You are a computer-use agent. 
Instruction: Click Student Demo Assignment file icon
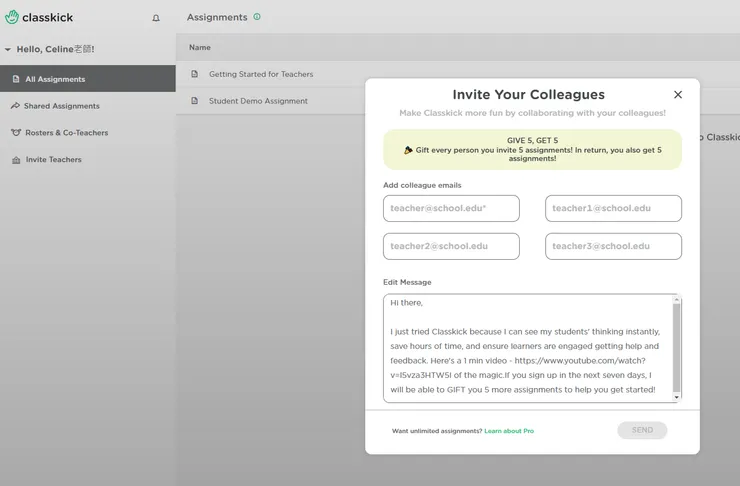(x=194, y=101)
